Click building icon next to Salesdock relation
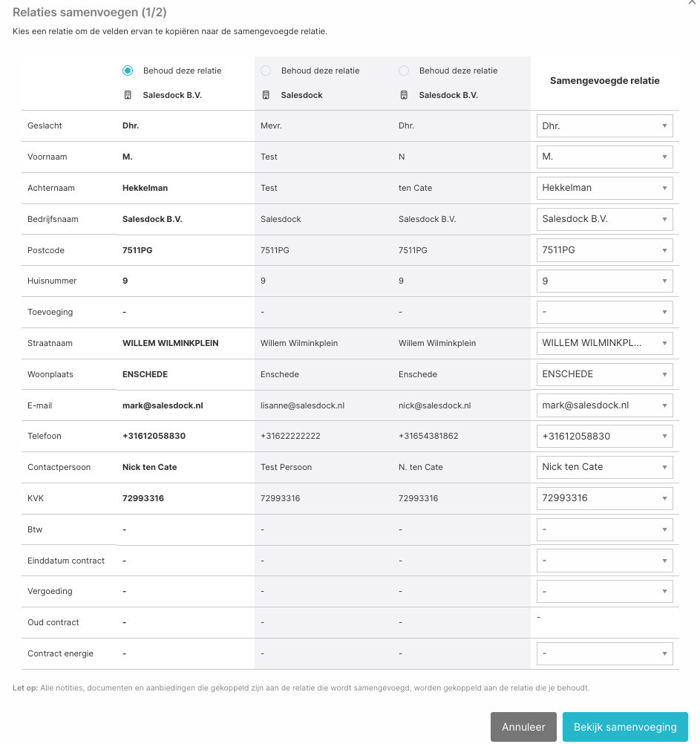This screenshot has width=700, height=744. 266,95
